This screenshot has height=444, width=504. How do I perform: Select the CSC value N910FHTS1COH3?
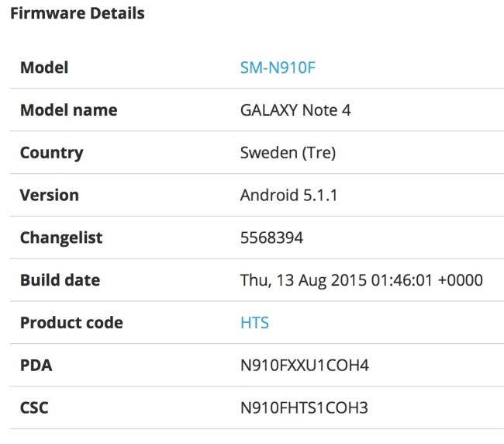pyautogui.click(x=304, y=407)
